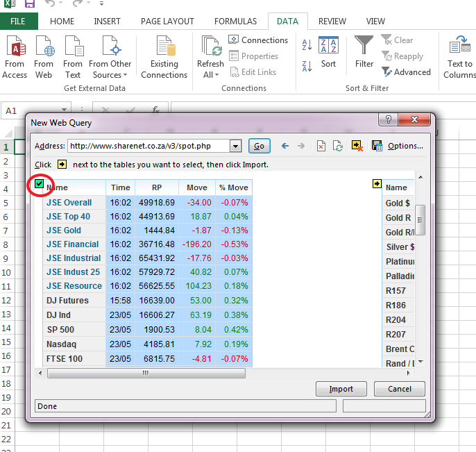The image size is (476, 452).
Task: Click the Select All corner of the worksheet
Action: point(7,133)
